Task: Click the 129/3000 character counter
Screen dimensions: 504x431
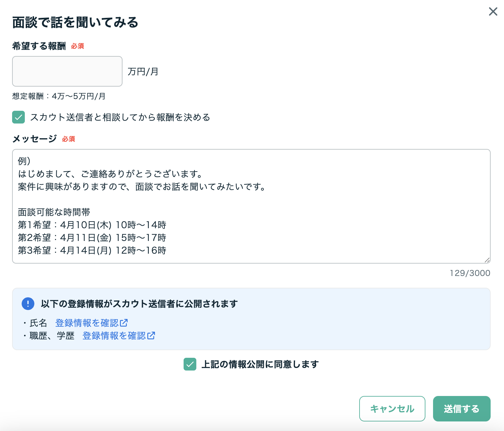Action: 470,273
